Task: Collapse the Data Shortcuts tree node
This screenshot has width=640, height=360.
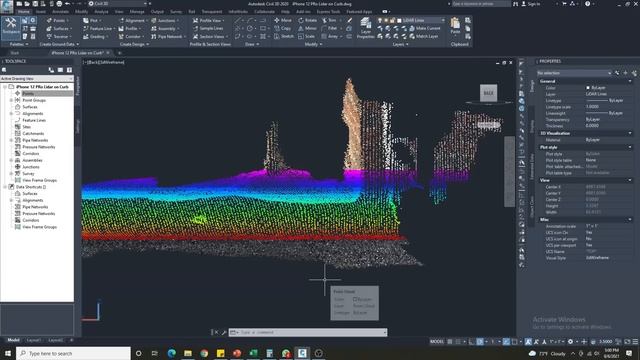Action: (x=5, y=187)
